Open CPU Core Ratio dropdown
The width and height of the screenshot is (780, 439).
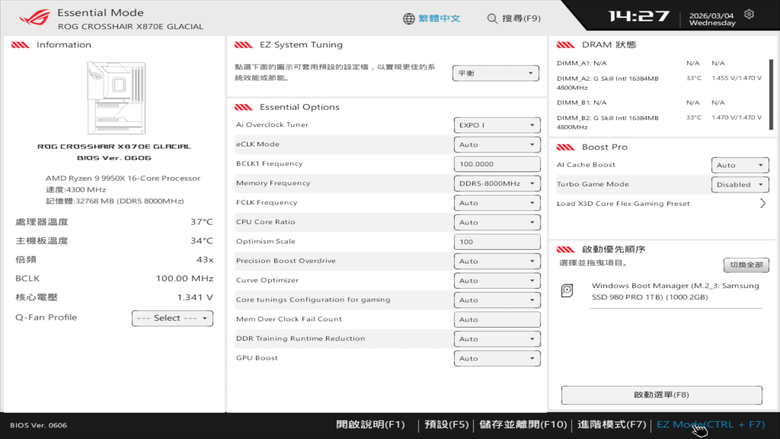tap(497, 222)
